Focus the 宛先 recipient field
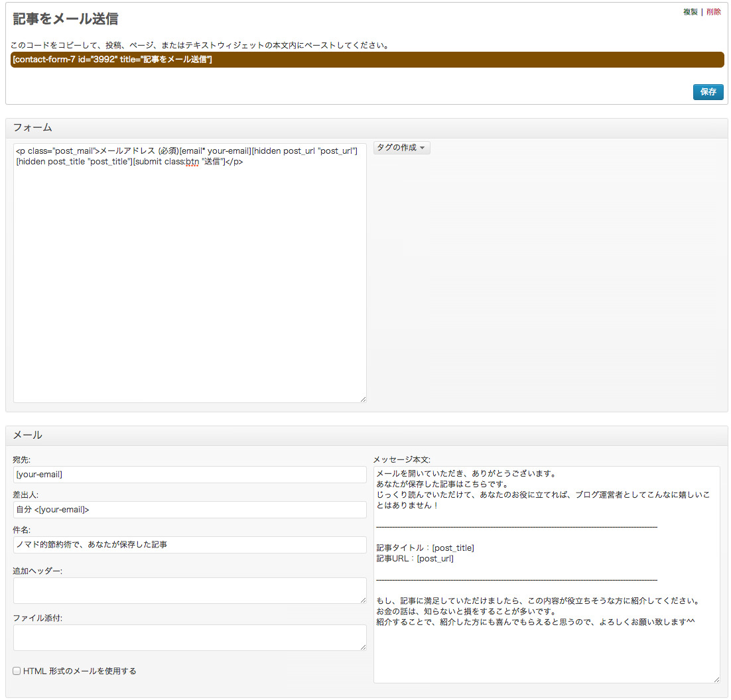This screenshot has width=731, height=700. pyautogui.click(x=190, y=475)
